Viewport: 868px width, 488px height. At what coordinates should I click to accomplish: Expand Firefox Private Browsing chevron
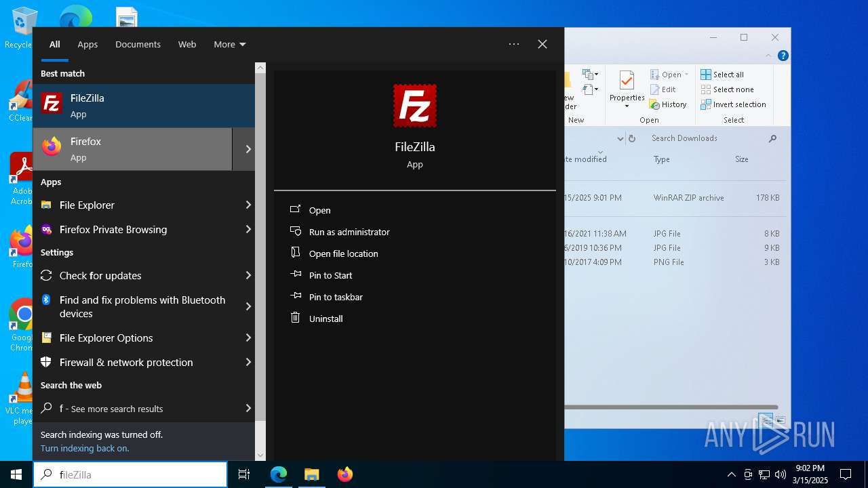pyautogui.click(x=248, y=229)
